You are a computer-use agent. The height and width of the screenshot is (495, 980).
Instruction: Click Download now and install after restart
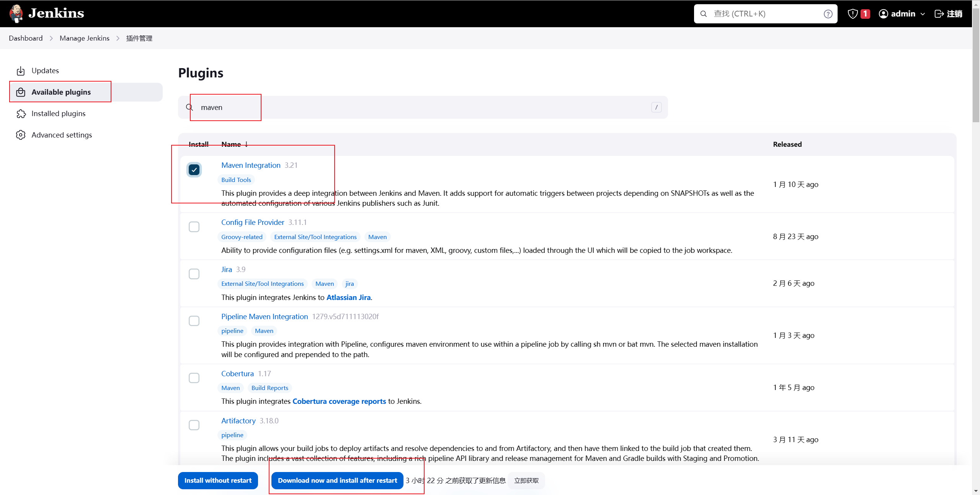(x=337, y=480)
